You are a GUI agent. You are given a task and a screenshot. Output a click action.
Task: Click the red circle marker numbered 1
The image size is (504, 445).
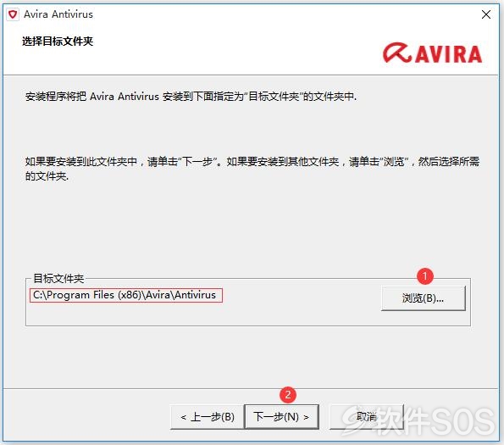click(x=425, y=276)
